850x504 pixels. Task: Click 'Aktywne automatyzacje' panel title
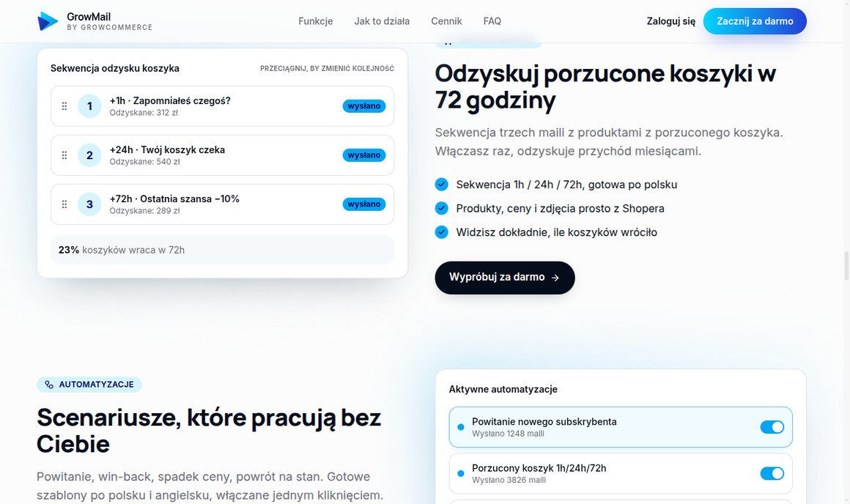(x=503, y=389)
